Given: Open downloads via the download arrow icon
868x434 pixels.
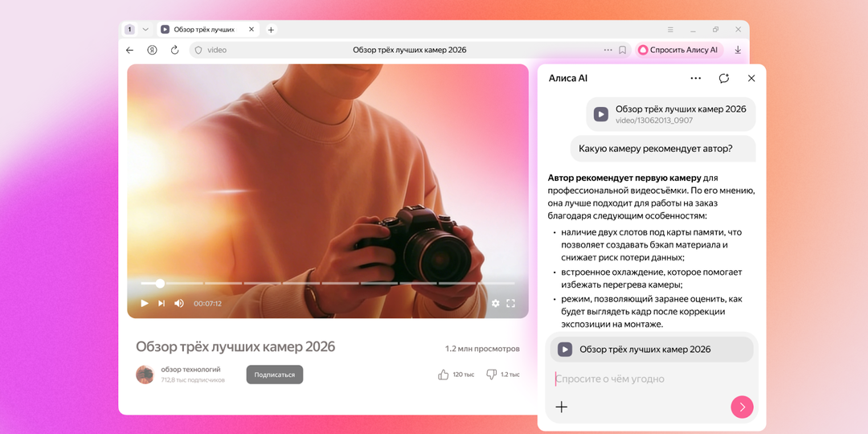Looking at the screenshot, I should point(737,51).
